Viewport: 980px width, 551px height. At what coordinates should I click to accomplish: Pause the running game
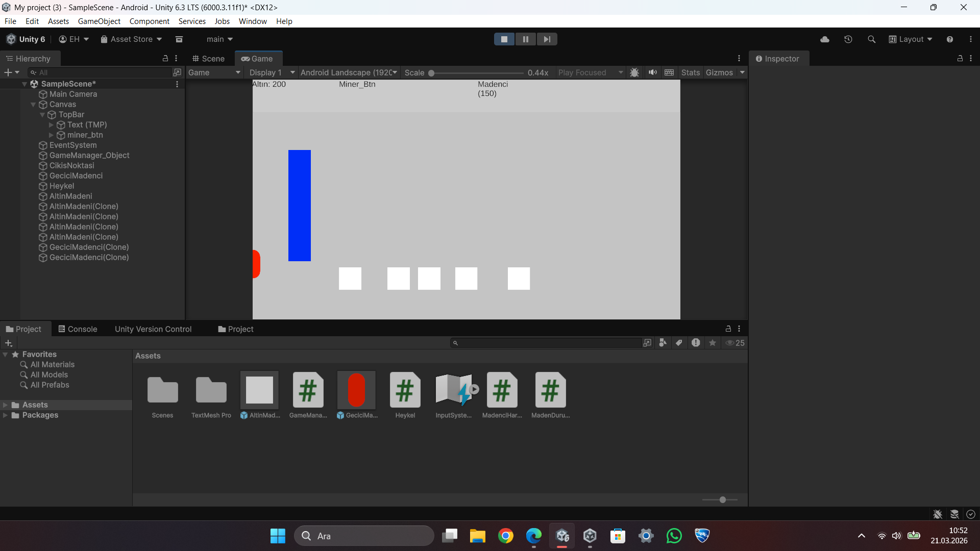tap(525, 39)
